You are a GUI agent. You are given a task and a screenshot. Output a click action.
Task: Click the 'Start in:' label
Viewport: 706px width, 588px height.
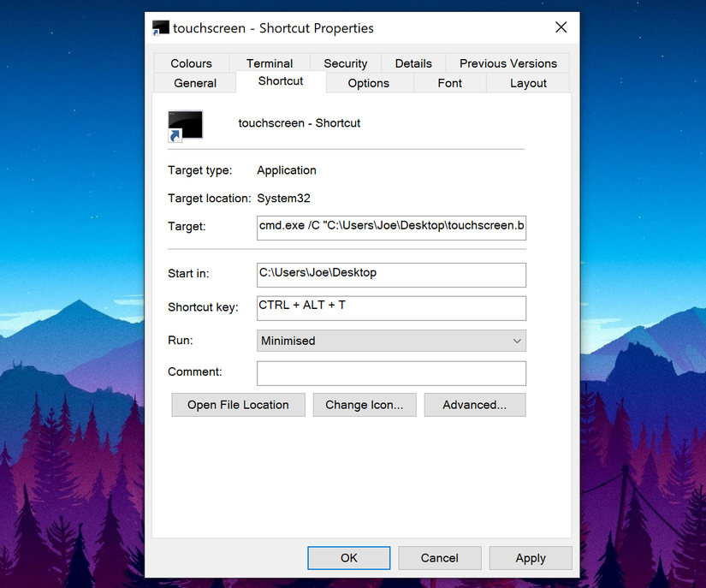188,273
